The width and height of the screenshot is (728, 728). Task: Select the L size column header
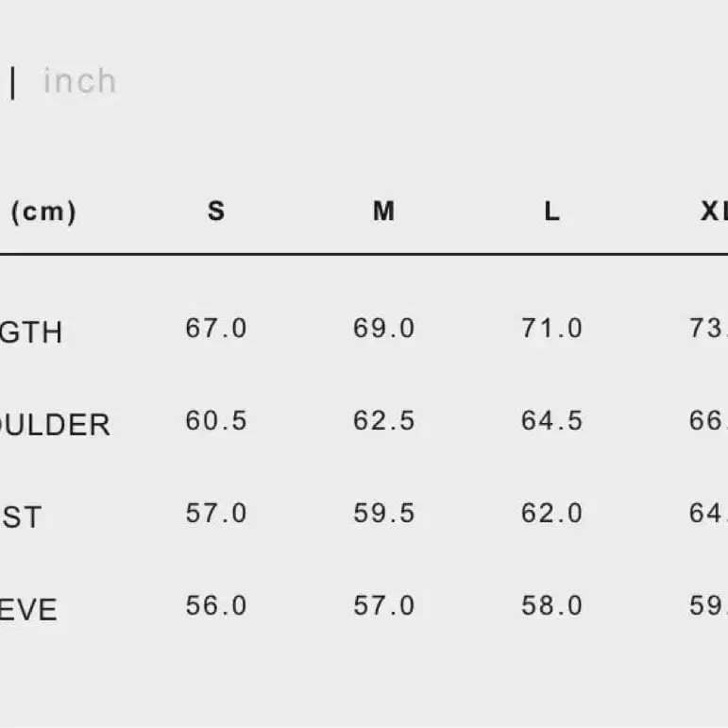pos(552,212)
